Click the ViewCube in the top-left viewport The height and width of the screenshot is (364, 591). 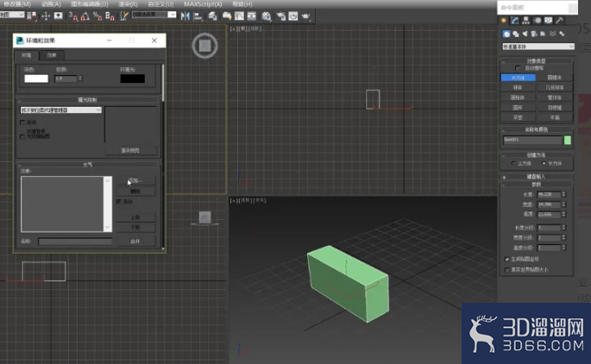click(205, 46)
